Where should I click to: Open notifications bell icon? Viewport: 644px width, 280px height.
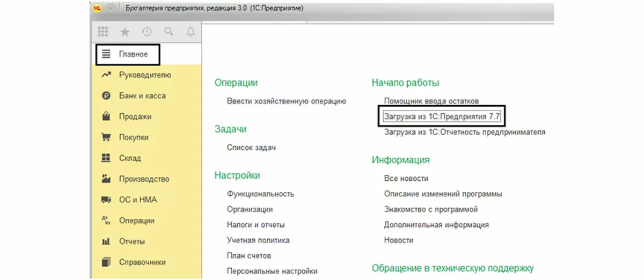point(191,32)
